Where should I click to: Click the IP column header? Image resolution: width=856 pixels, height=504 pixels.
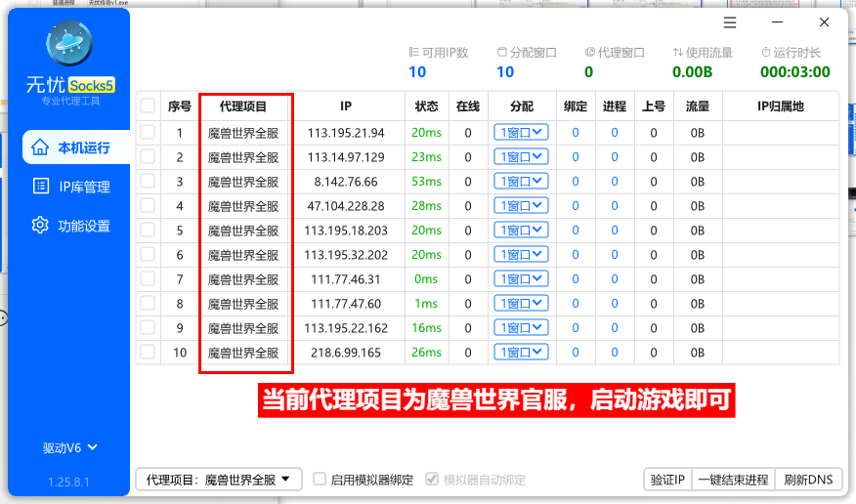[346, 106]
